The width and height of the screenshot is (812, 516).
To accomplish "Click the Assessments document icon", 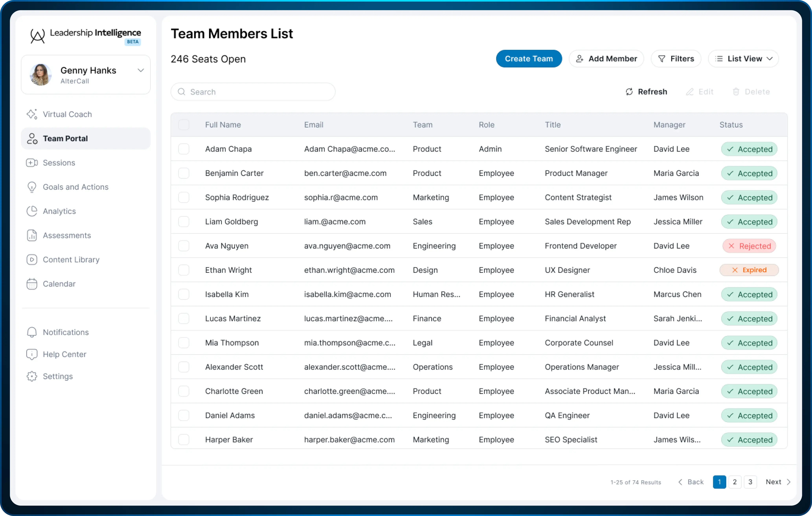I will coord(32,235).
